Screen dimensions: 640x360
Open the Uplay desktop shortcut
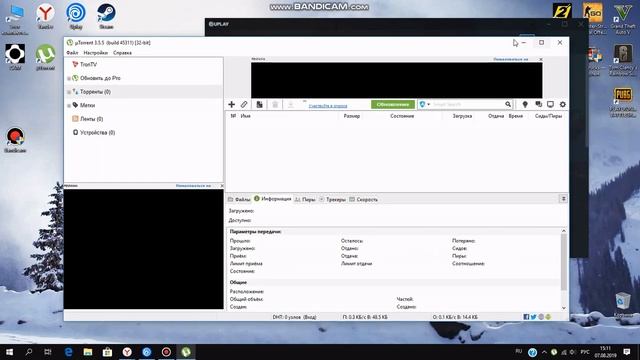[76, 16]
